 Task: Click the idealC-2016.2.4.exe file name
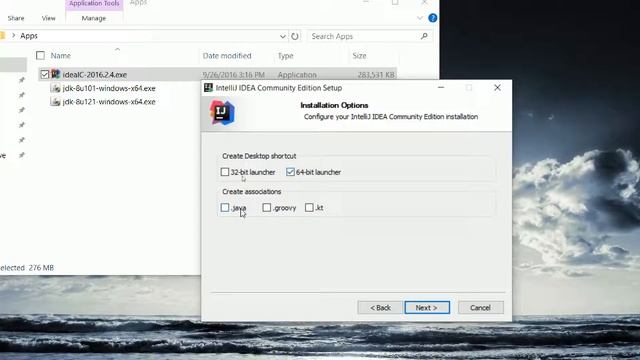pyautogui.click(x=95, y=74)
